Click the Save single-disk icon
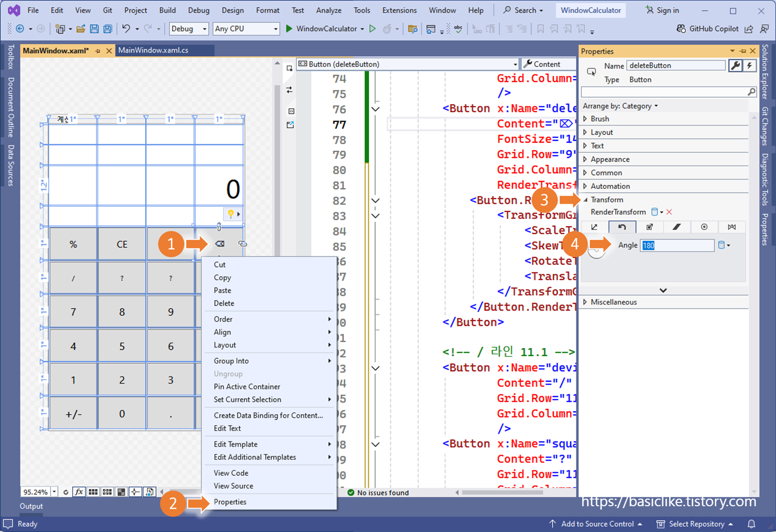Image resolution: width=776 pixels, height=532 pixels. tap(94, 29)
